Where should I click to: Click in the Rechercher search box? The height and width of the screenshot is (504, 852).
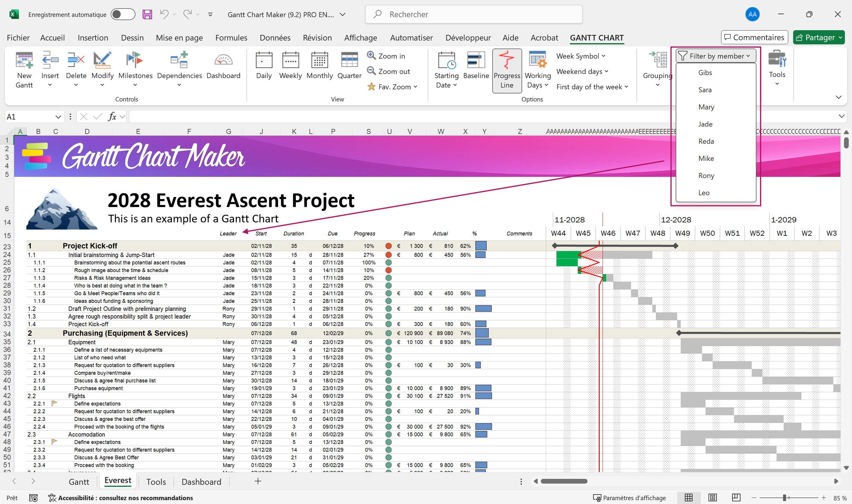tap(473, 14)
